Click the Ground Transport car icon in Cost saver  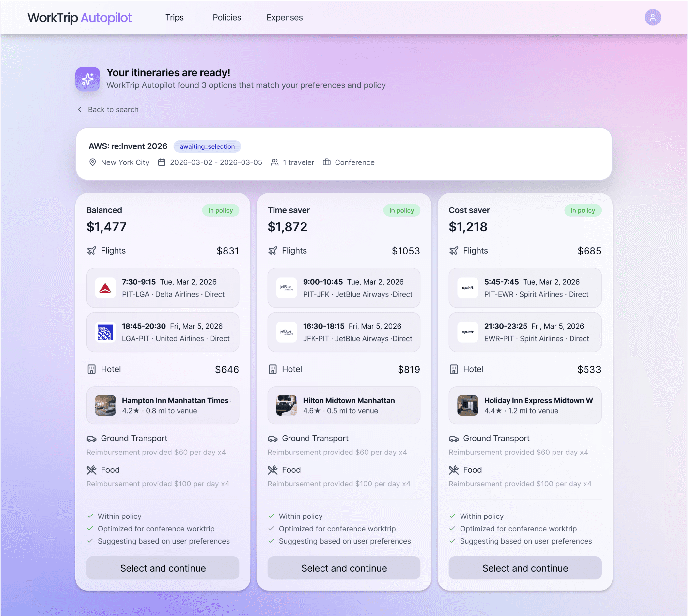coord(454,439)
